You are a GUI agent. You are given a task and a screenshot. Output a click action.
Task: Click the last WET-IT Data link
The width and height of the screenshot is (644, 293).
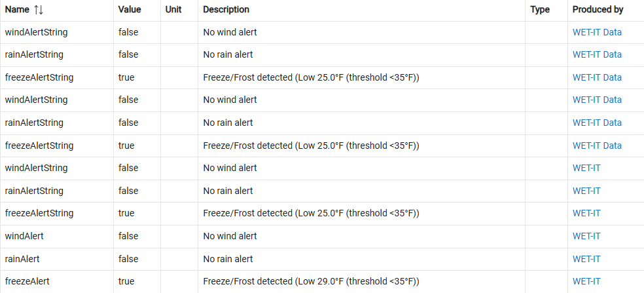[x=597, y=146]
